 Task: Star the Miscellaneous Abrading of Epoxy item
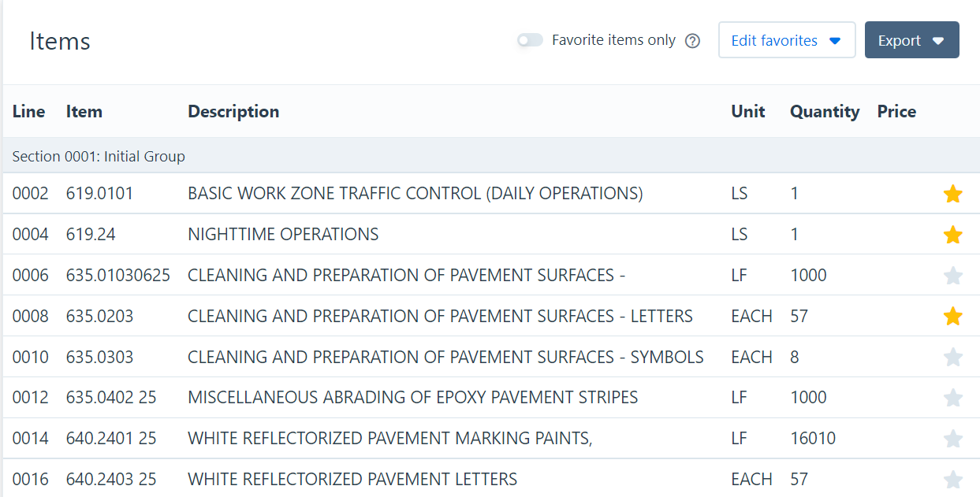(952, 398)
